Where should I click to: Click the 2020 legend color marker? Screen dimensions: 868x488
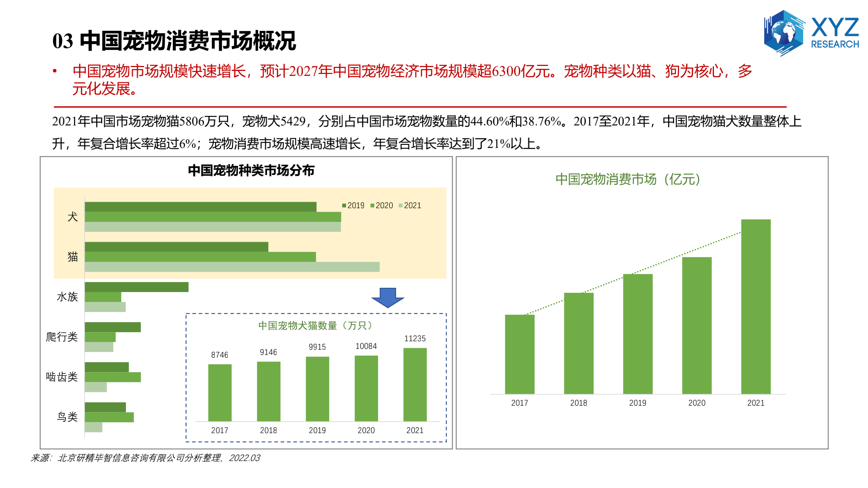pyautogui.click(x=372, y=205)
